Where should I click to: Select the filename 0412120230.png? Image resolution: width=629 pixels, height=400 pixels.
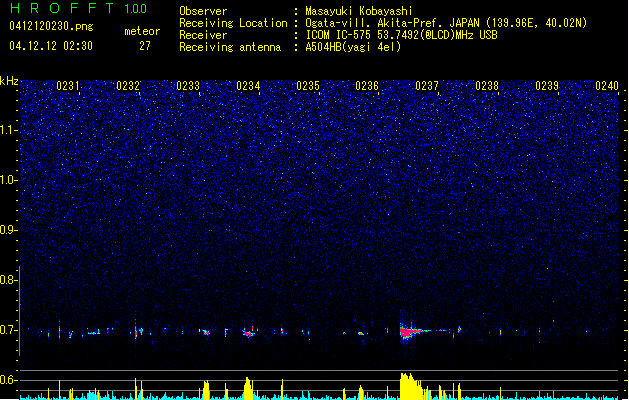pyautogui.click(x=51, y=26)
